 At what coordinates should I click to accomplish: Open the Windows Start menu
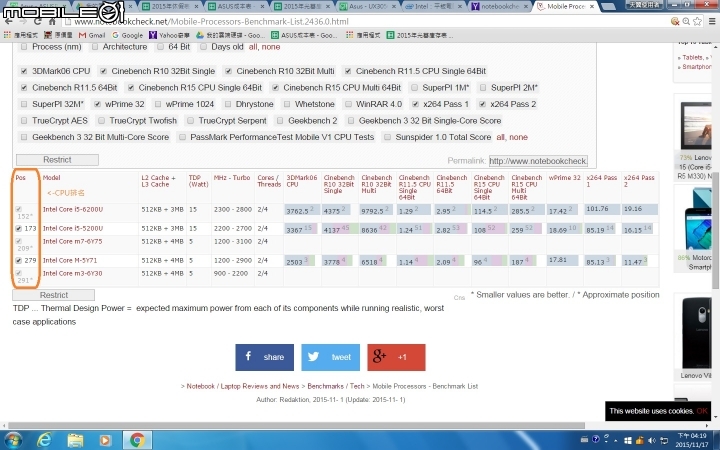pyautogui.click(x=12, y=440)
